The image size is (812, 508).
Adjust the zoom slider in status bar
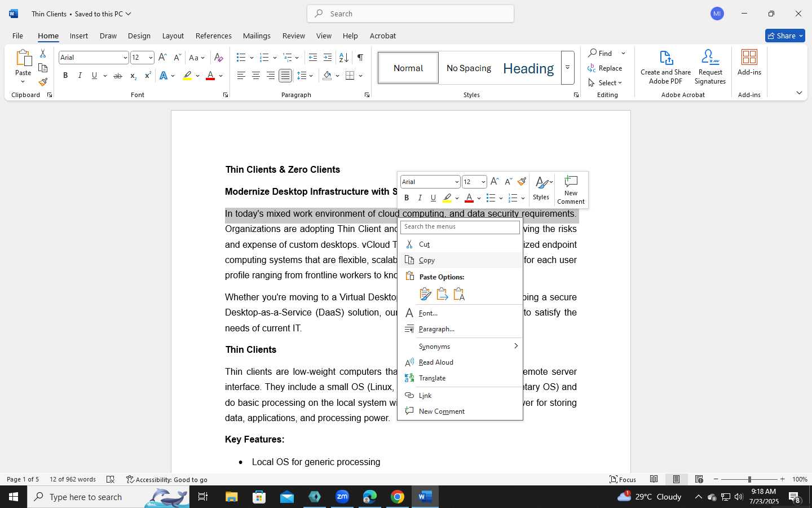click(x=749, y=479)
